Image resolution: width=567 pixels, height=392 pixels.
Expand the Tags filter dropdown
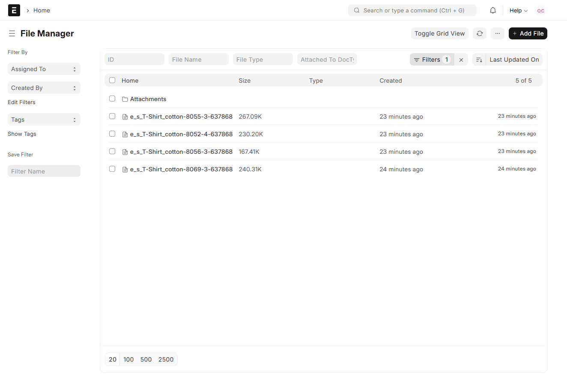click(44, 120)
